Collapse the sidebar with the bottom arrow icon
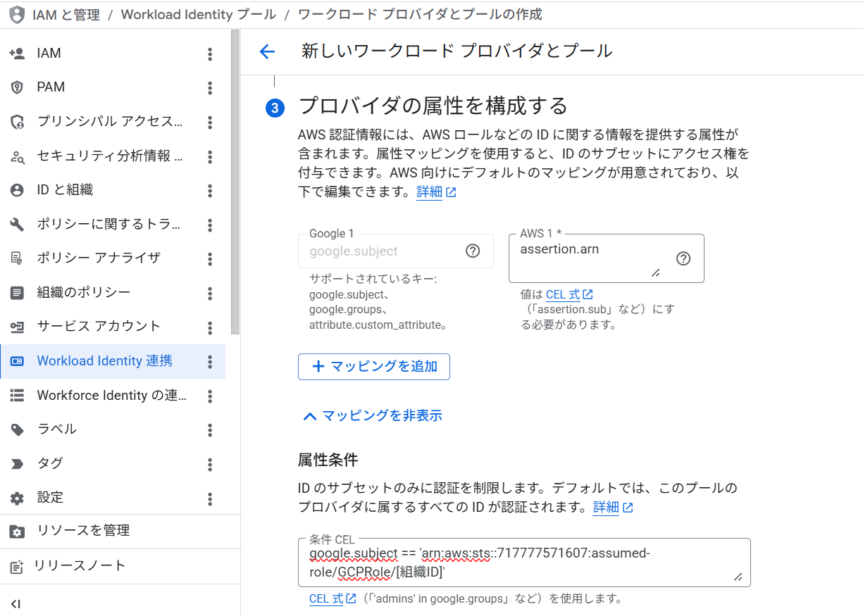This screenshot has width=863, height=616. [16, 603]
